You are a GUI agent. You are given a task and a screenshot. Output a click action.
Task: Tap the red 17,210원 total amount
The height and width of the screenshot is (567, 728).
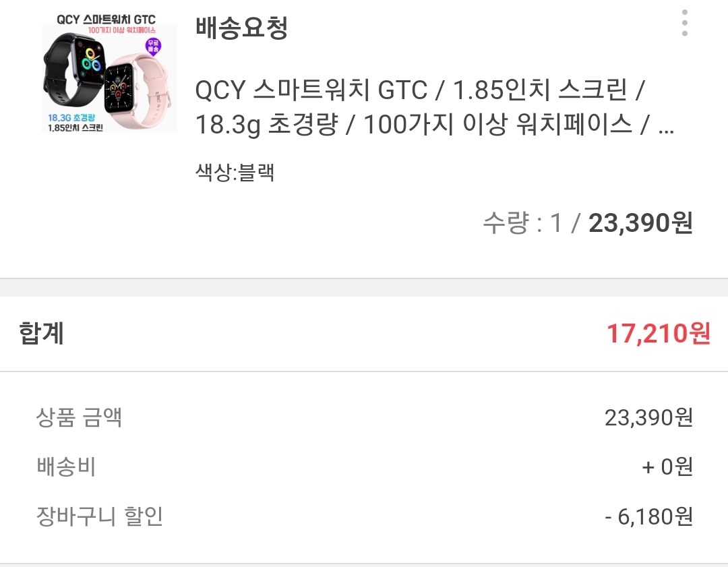(659, 334)
